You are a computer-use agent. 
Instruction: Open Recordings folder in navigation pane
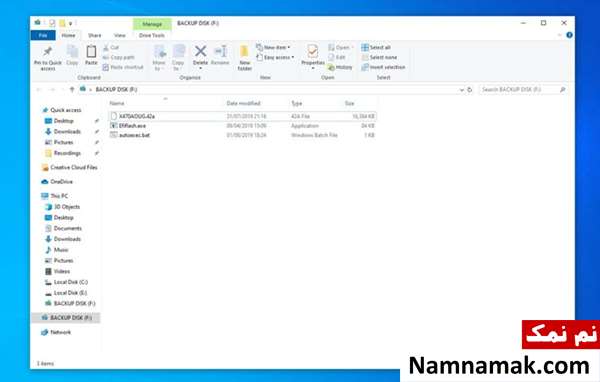[67, 153]
